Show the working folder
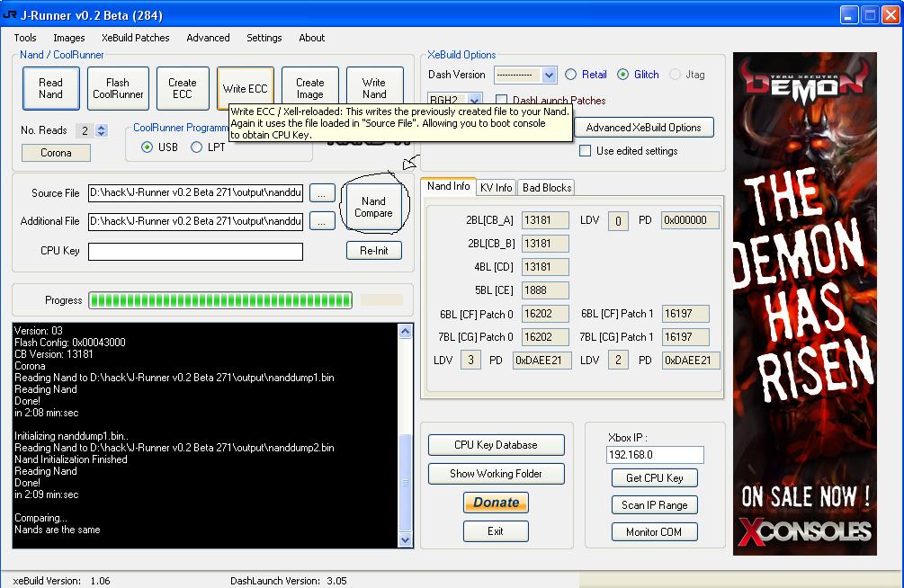The image size is (904, 588). tap(496, 474)
